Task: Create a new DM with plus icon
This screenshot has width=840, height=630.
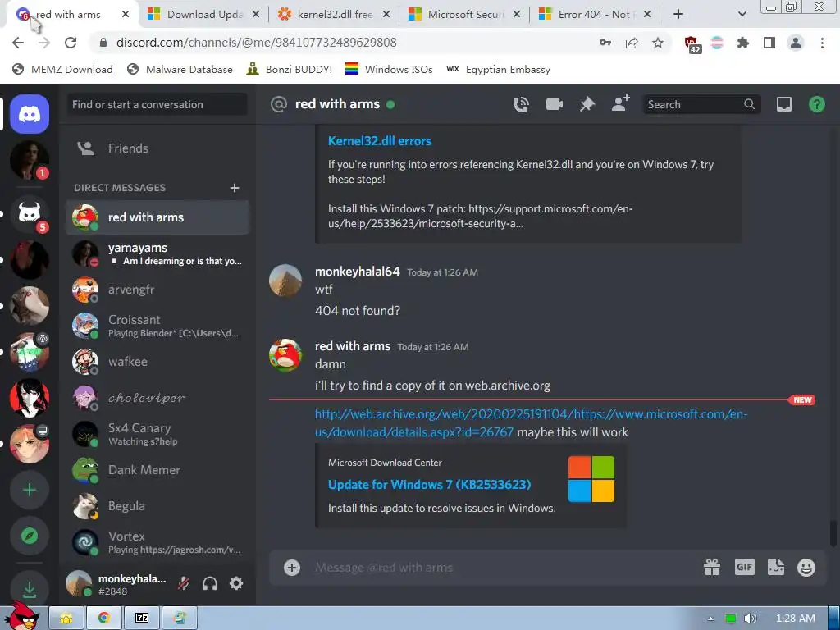Action: tap(234, 188)
